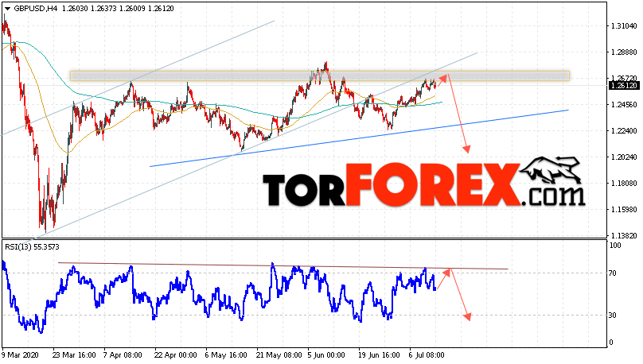Select the blue support trendline

pos(359,138)
